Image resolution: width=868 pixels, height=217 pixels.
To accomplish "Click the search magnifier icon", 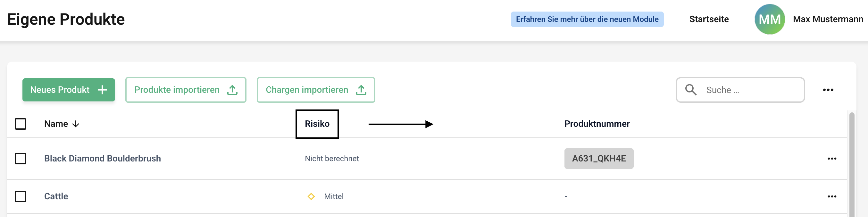I will pyautogui.click(x=690, y=90).
